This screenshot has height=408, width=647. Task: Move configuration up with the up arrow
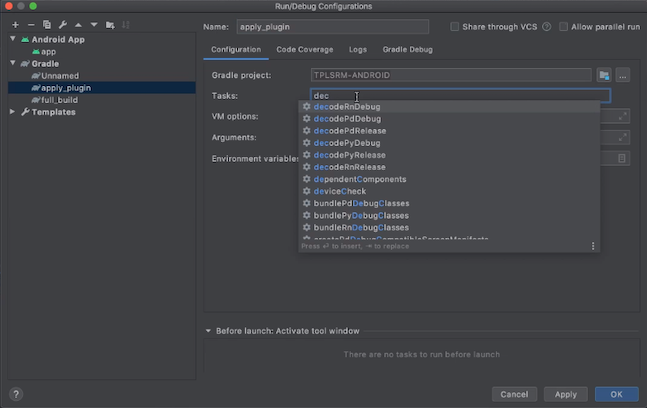79,24
